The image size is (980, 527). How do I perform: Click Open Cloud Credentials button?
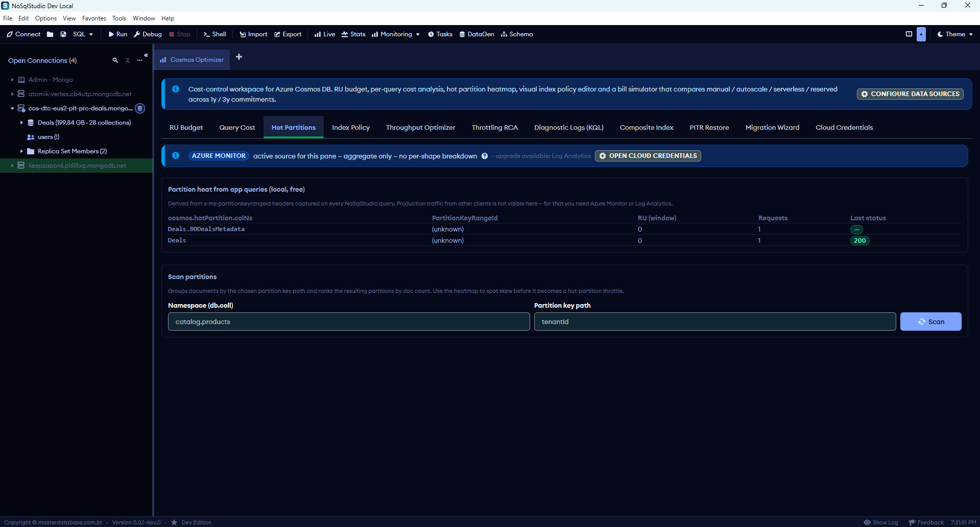tap(648, 156)
